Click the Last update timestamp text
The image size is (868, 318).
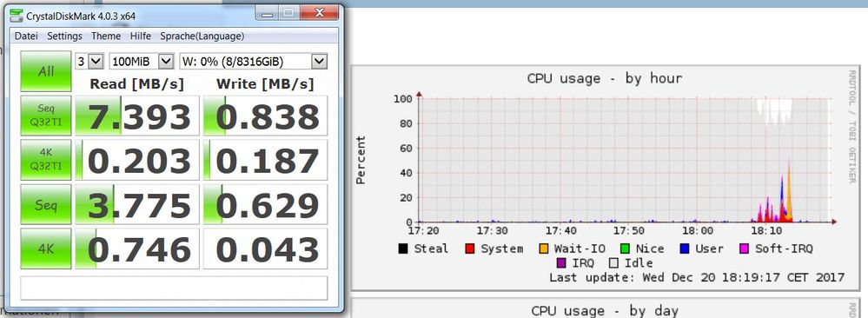697,277
